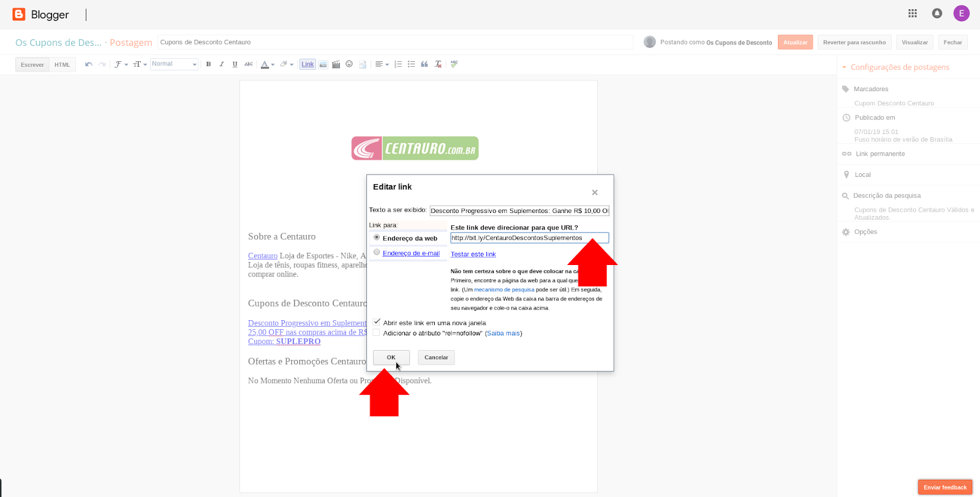
Task: Switch to the Escrever compose tab
Action: tap(32, 65)
